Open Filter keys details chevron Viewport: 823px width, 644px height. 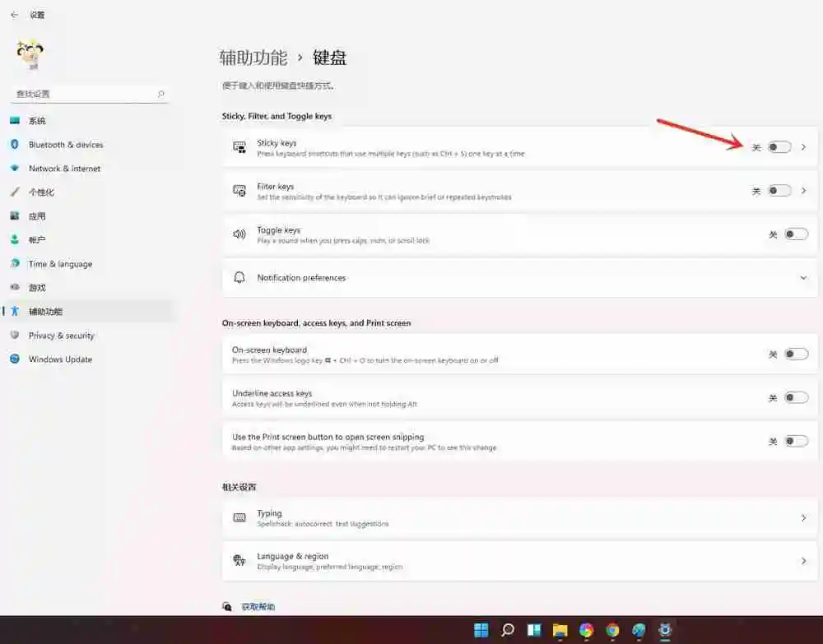point(803,191)
